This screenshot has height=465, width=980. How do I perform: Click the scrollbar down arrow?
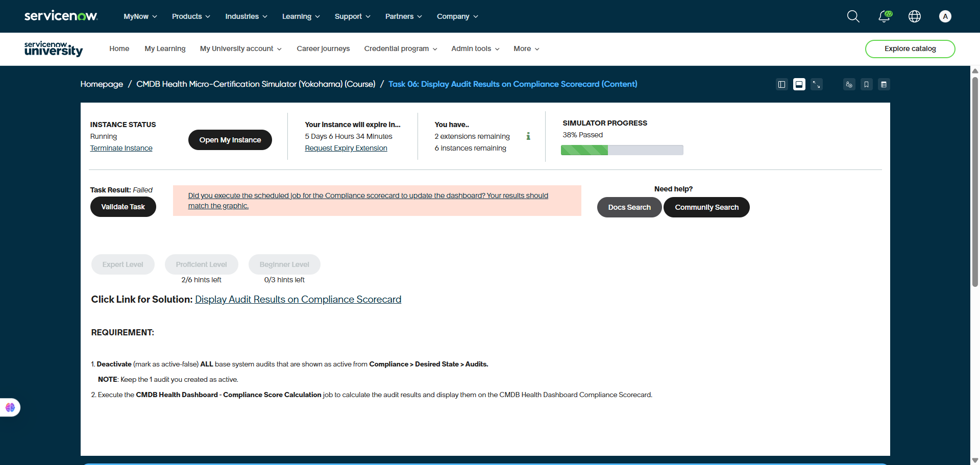[975, 460]
